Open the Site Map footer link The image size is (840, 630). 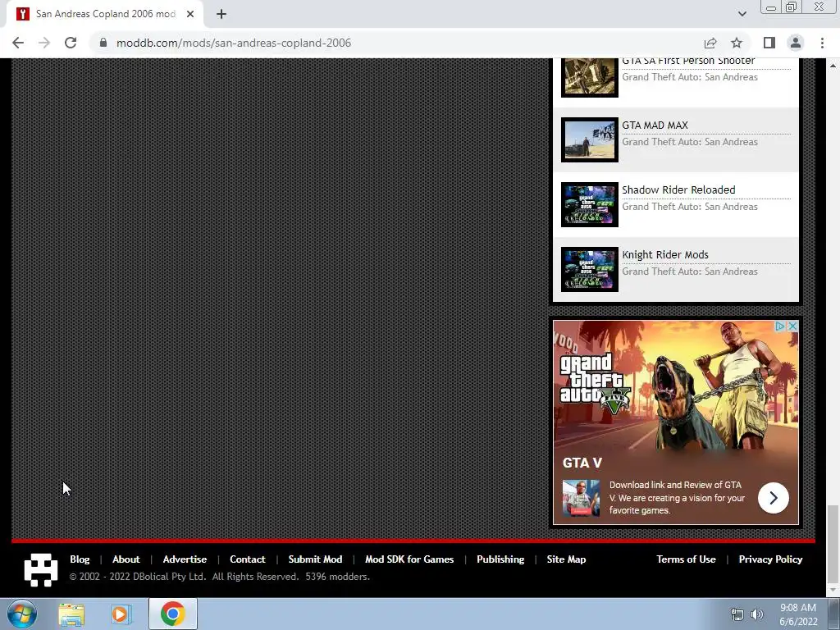pos(566,559)
